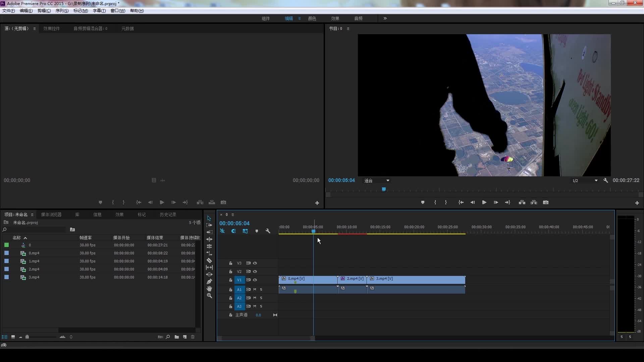Add a marker in the timeline header
This screenshot has height=362, width=644.
tap(257, 231)
